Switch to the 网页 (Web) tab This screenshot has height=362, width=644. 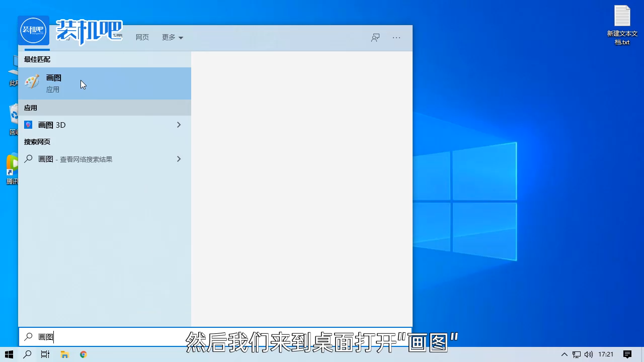(x=142, y=37)
